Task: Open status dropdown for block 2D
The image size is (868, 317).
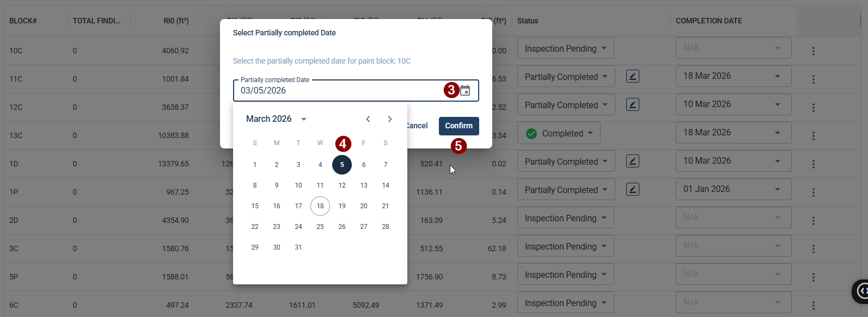Action: (x=565, y=219)
